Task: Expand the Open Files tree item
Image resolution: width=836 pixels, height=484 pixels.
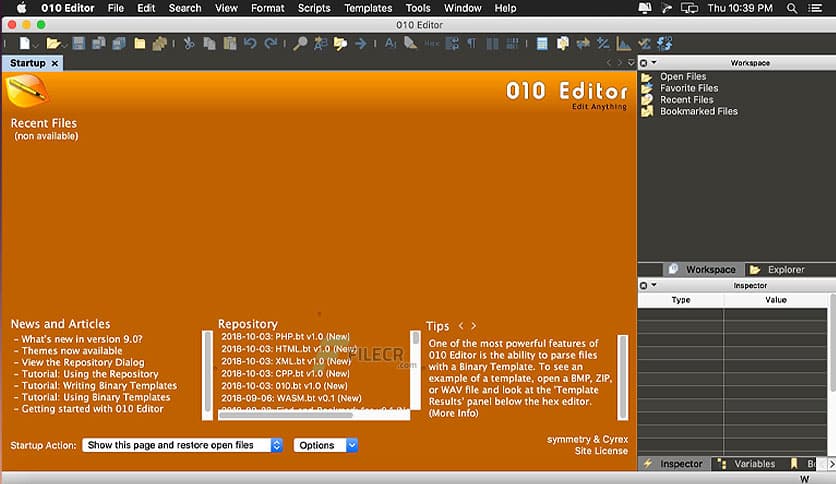Action: pos(683,77)
